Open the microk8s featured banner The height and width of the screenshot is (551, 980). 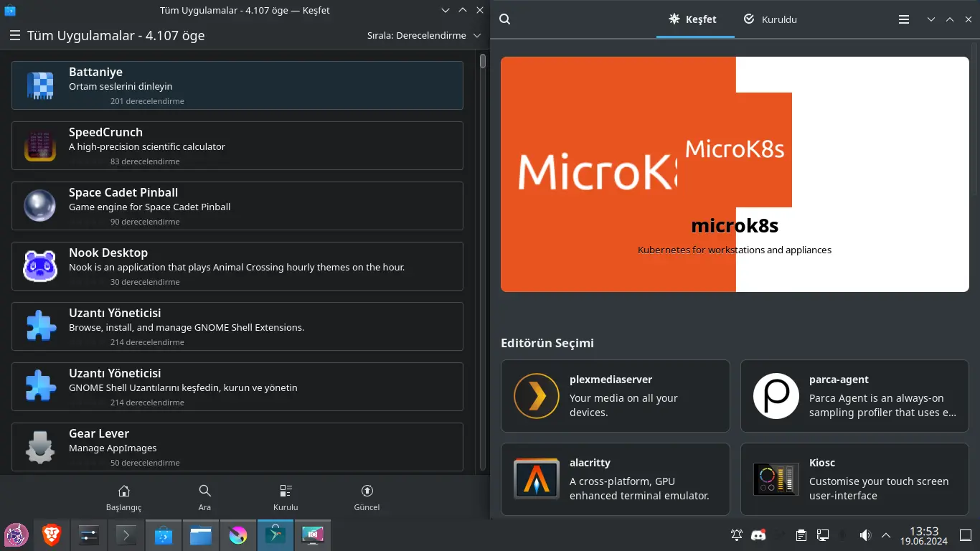(x=735, y=174)
